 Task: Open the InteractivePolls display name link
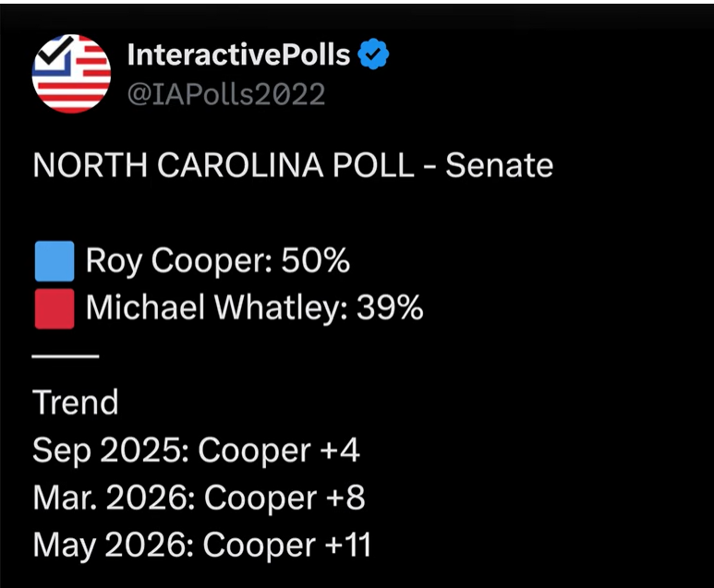tap(238, 54)
